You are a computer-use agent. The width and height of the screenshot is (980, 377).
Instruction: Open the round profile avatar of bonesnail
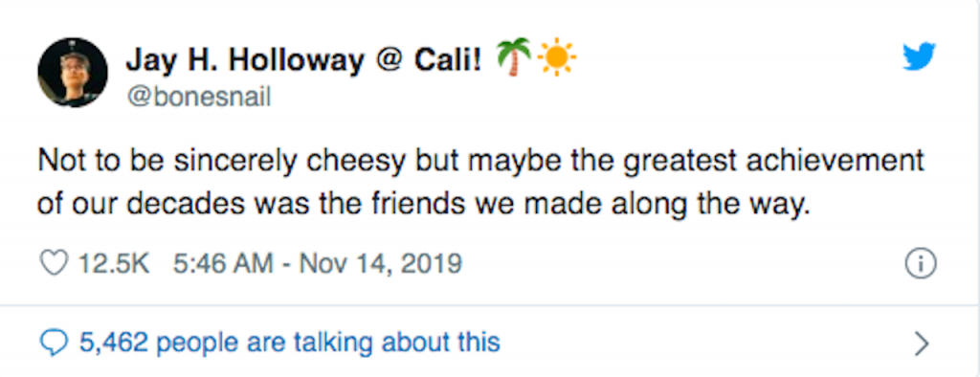[x=73, y=73]
